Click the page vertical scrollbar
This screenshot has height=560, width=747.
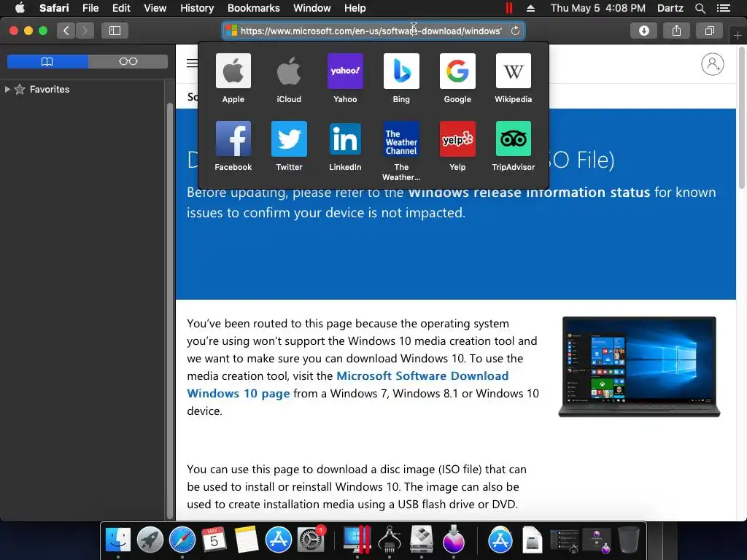point(742,119)
